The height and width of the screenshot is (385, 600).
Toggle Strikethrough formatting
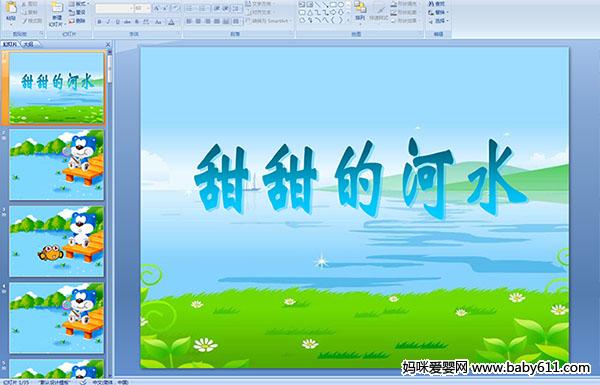pos(127,22)
